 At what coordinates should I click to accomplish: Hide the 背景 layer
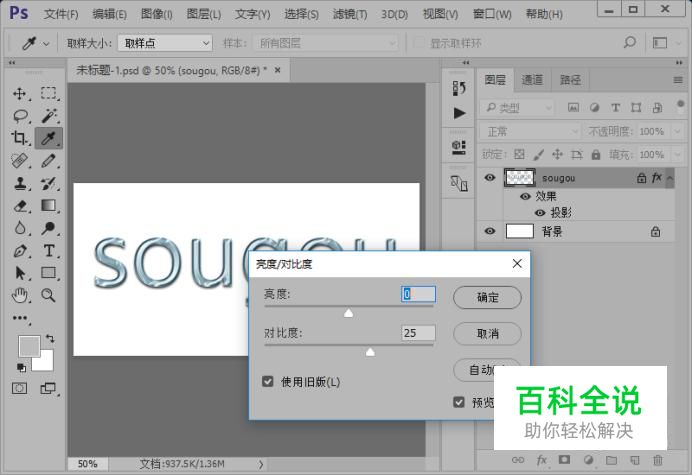(x=489, y=231)
